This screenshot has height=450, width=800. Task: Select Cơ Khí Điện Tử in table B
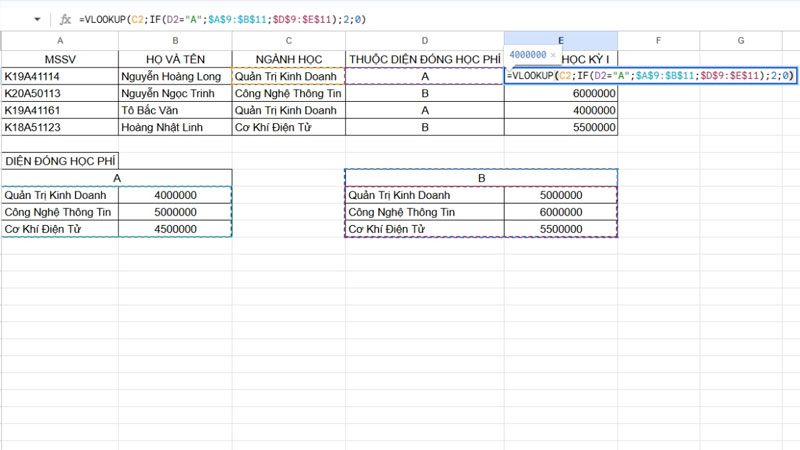click(424, 229)
